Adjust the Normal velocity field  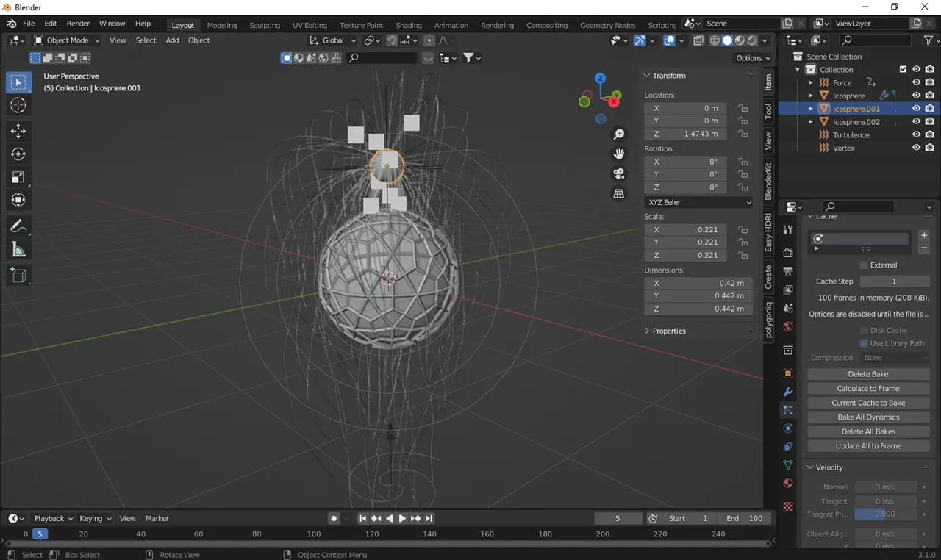click(885, 487)
